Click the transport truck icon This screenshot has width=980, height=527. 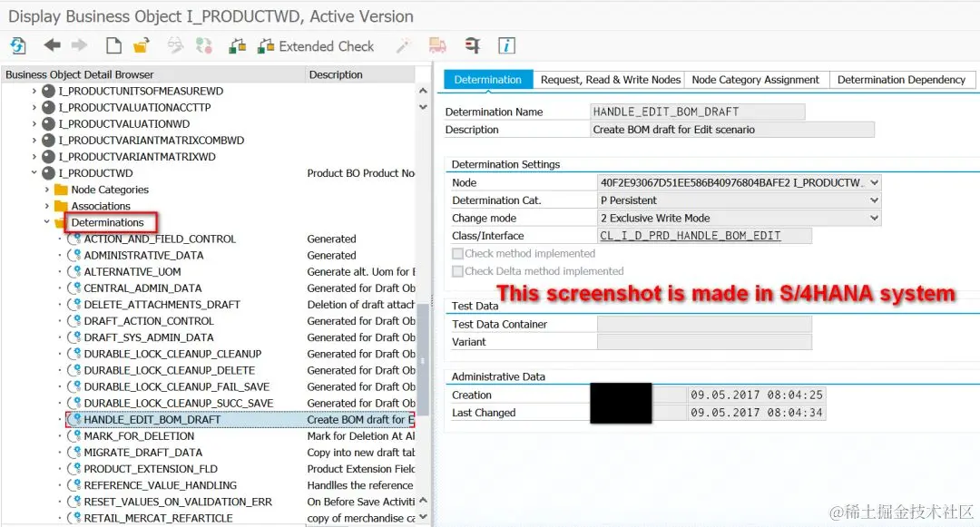click(437, 45)
